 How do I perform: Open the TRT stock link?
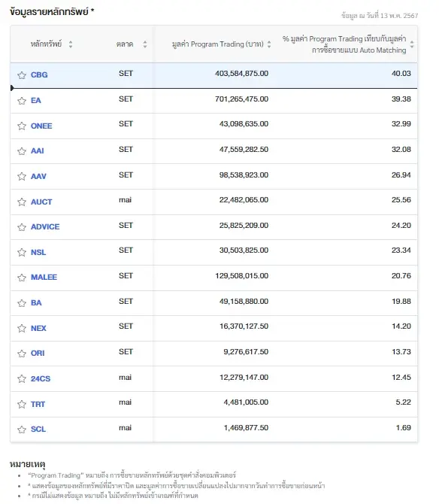tap(38, 404)
